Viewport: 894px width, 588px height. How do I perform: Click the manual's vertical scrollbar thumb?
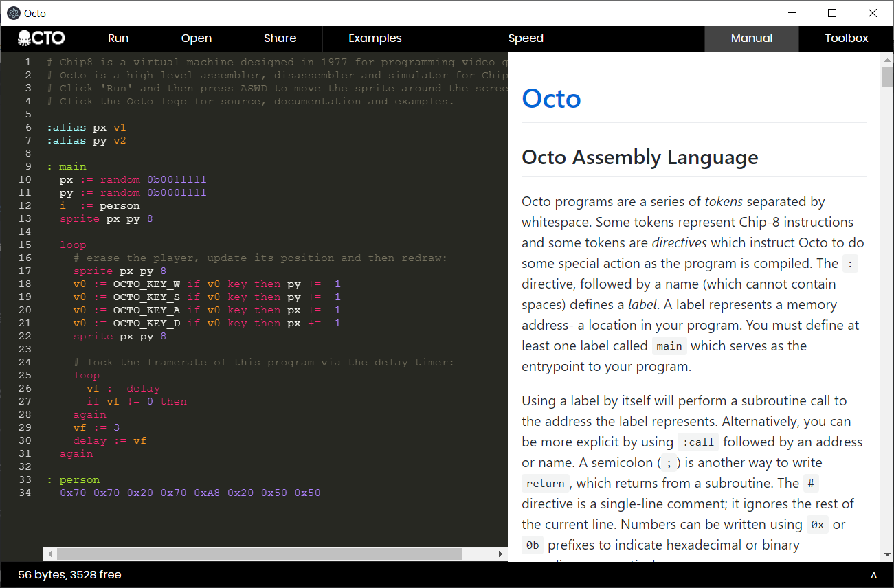(887, 76)
